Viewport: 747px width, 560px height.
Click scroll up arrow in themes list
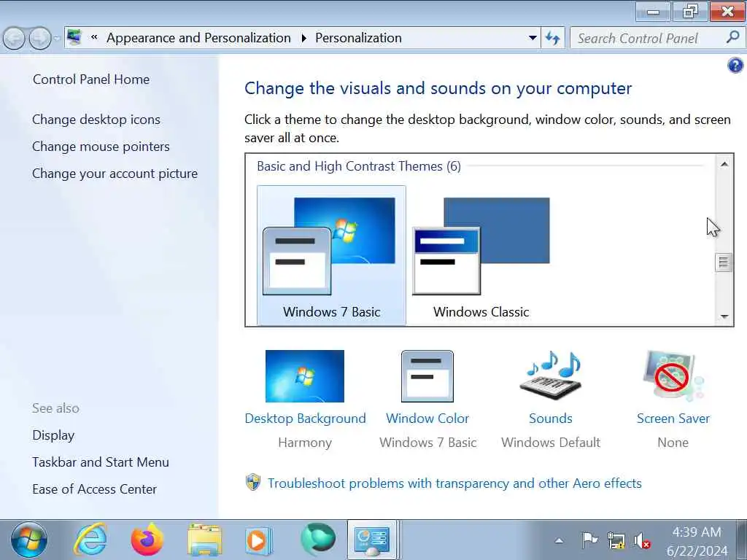coord(724,164)
